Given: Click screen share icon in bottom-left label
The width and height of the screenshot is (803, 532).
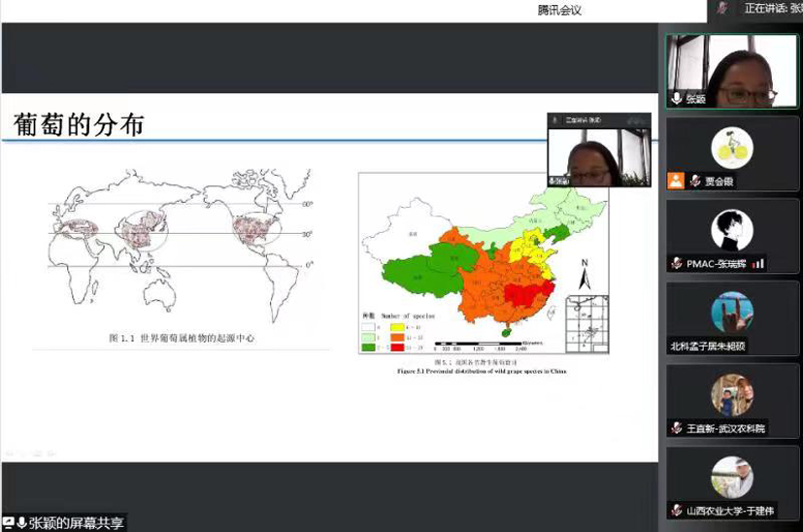Looking at the screenshot, I should point(8,523).
